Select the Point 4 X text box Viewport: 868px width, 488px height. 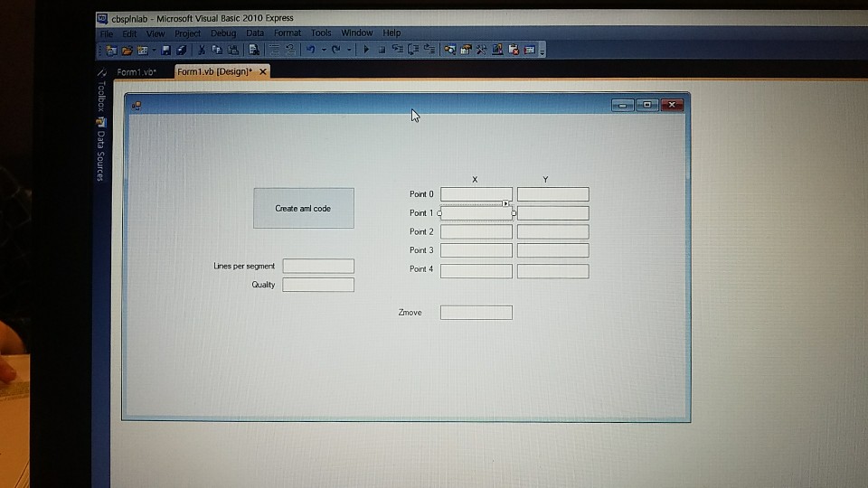(x=476, y=271)
